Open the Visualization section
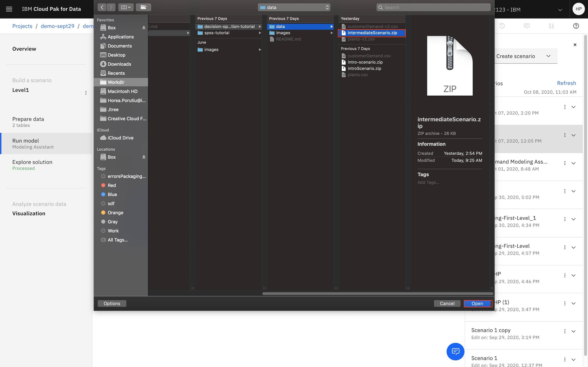This screenshot has height=367, width=588. [29, 213]
